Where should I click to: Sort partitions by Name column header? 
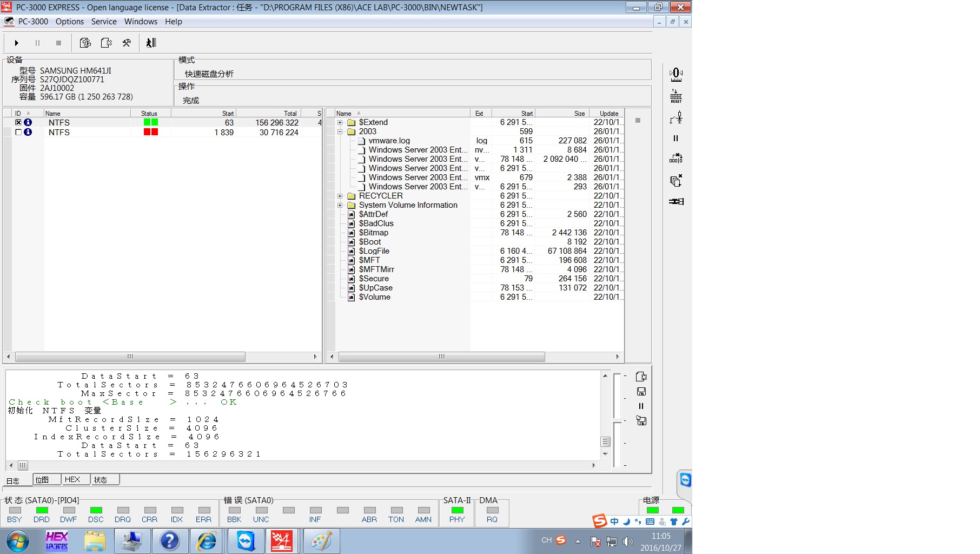point(87,113)
